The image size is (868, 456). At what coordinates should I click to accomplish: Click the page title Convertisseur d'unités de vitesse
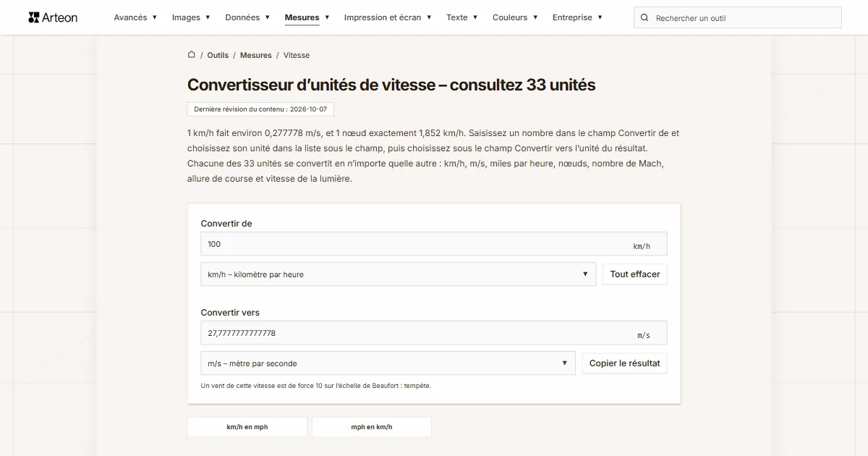391,85
